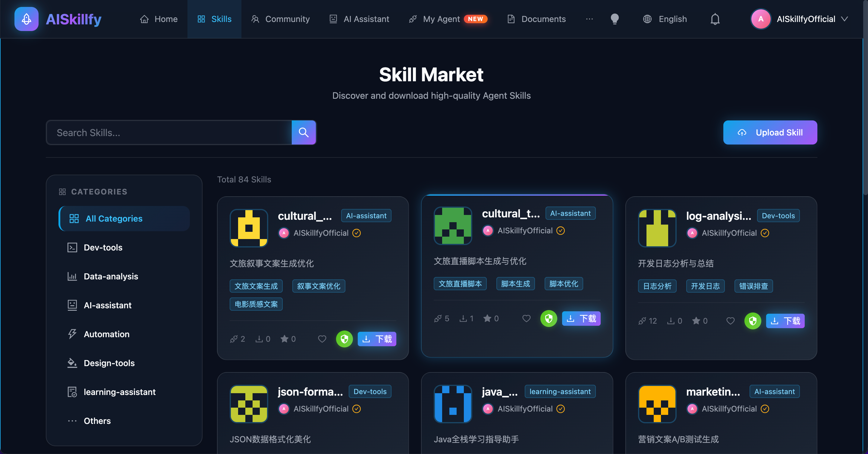This screenshot has width=868, height=454.
Task: Open My Agent tab
Action: pyautogui.click(x=448, y=19)
